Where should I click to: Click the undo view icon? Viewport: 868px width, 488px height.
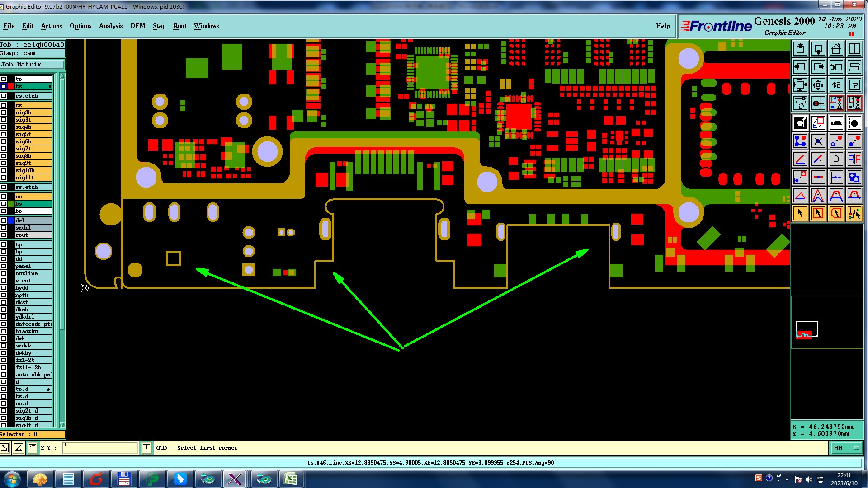[x=836, y=67]
